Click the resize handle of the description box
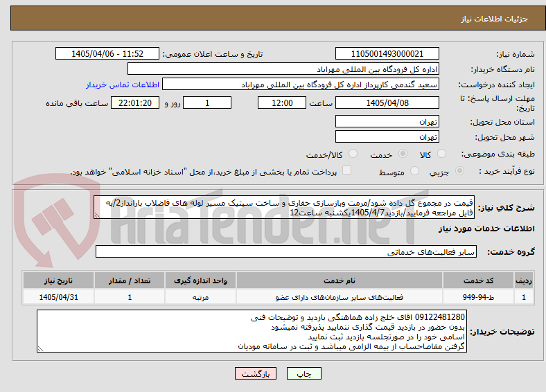 [97, 215]
